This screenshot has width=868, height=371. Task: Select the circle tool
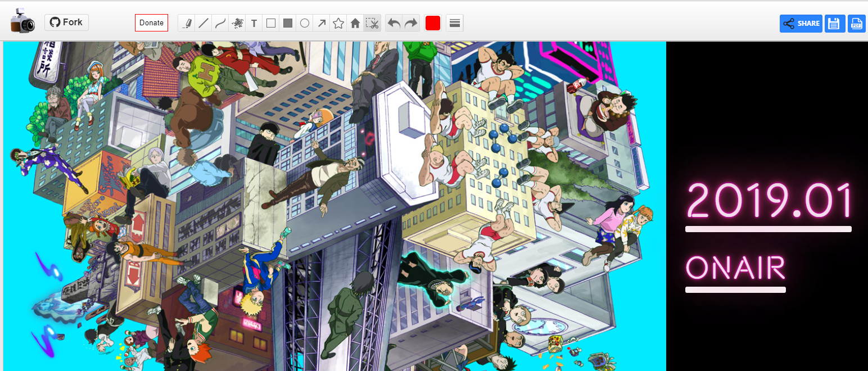click(305, 23)
